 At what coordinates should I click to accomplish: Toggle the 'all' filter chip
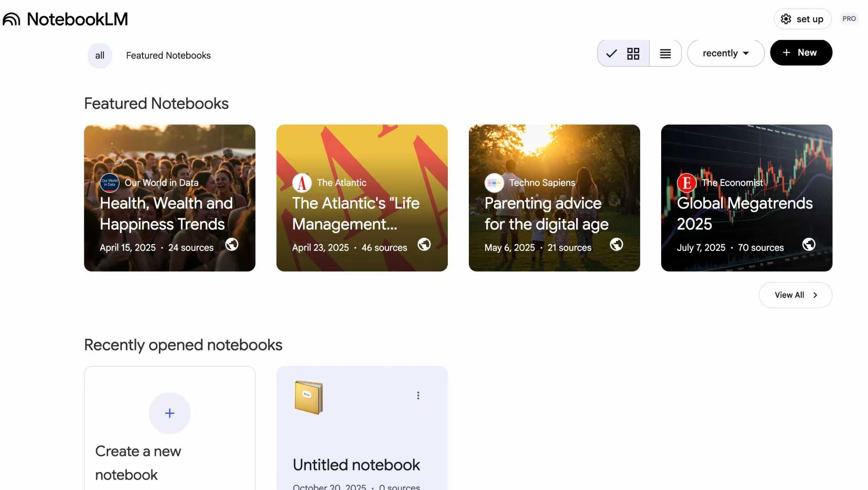(99, 55)
